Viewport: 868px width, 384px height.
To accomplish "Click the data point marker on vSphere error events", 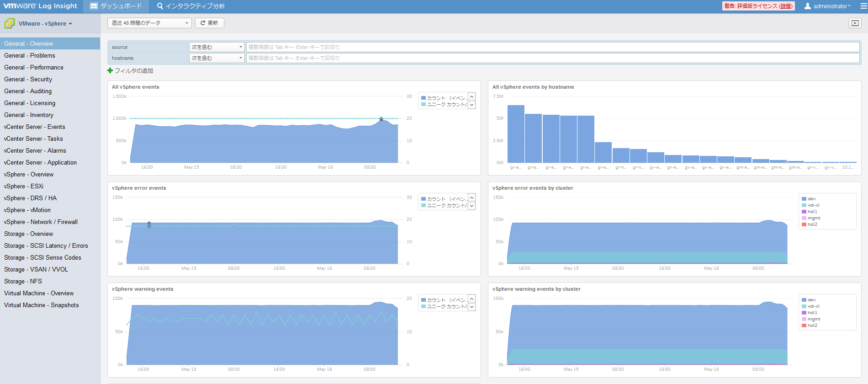I will click(x=149, y=224).
